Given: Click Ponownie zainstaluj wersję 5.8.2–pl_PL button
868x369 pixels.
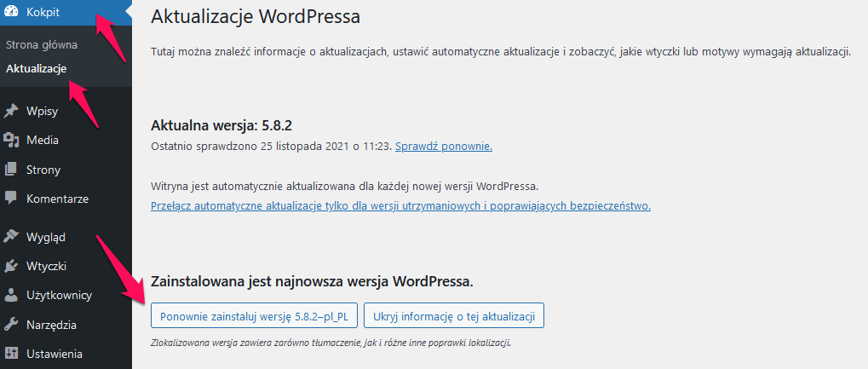Looking at the screenshot, I should tap(254, 316).
